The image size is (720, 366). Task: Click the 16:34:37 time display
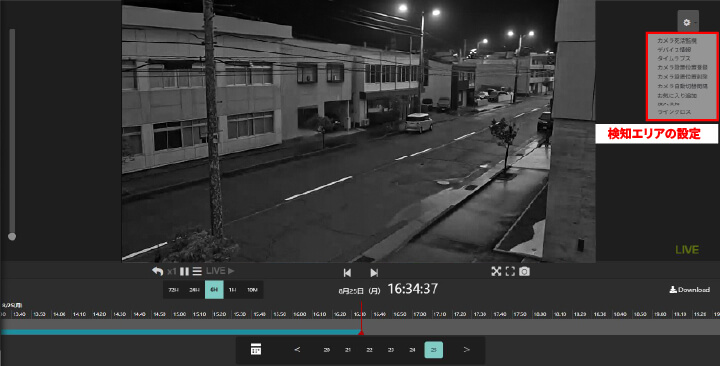(x=412, y=289)
